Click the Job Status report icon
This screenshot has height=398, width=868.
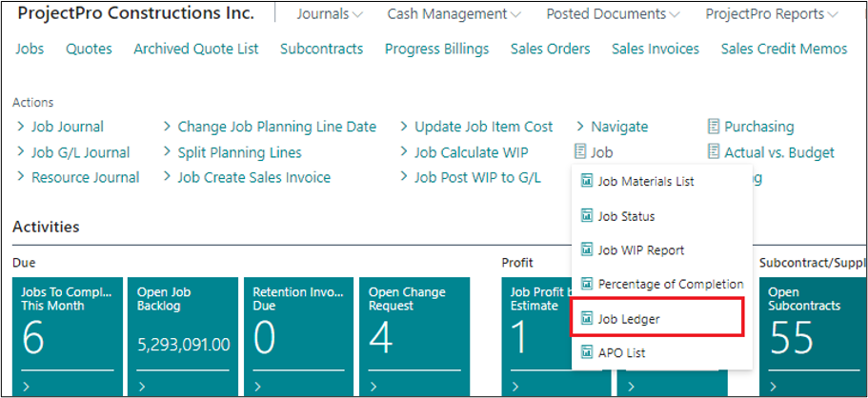587,216
